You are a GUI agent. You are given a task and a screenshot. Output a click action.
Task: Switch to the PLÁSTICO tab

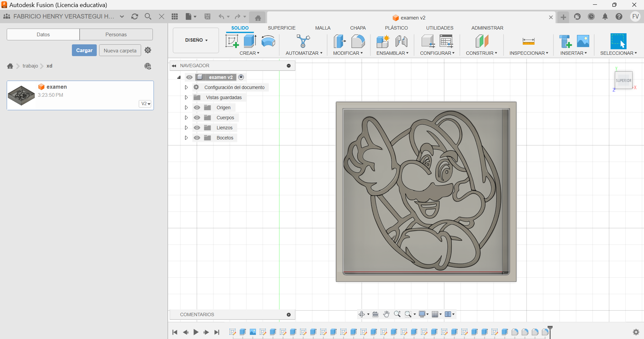pos(396,28)
